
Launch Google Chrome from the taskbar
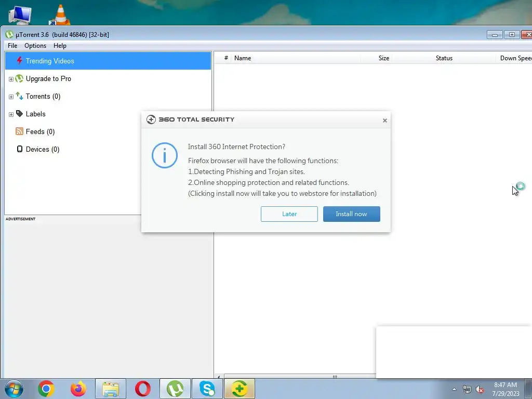click(x=46, y=389)
